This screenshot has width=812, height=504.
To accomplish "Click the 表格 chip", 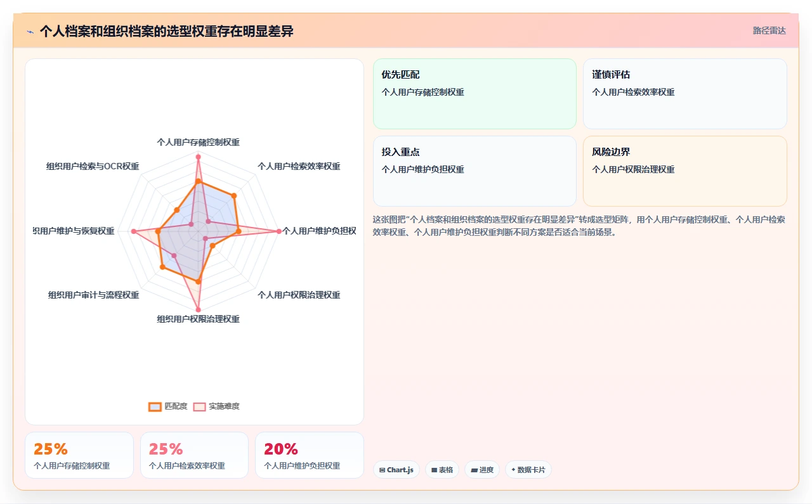I will click(x=442, y=470).
